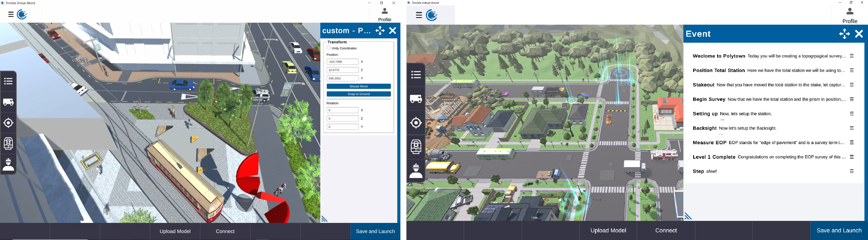Open the event list icon in right window sidebar
The height and width of the screenshot is (240, 868).
pos(416,75)
